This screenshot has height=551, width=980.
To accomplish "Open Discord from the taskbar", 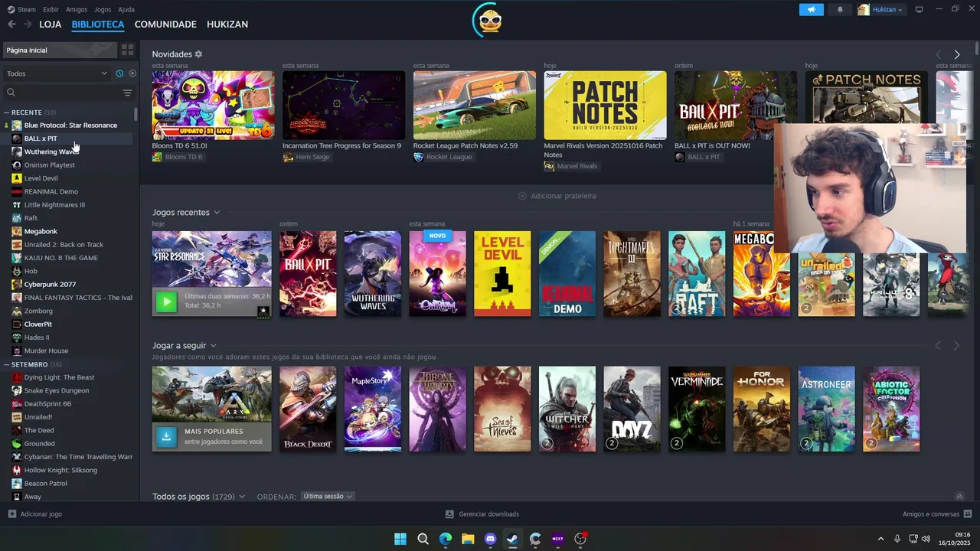I will point(490,539).
